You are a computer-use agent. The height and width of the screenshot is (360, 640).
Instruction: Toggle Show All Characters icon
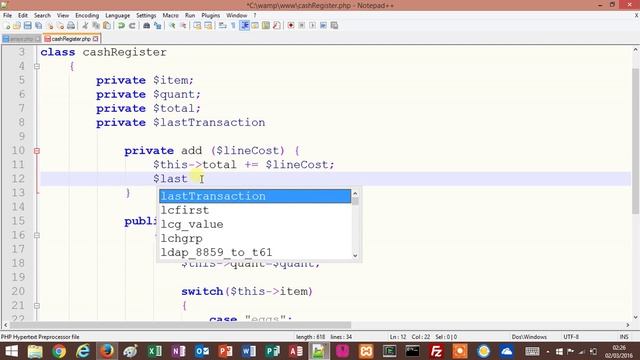(x=233, y=25)
